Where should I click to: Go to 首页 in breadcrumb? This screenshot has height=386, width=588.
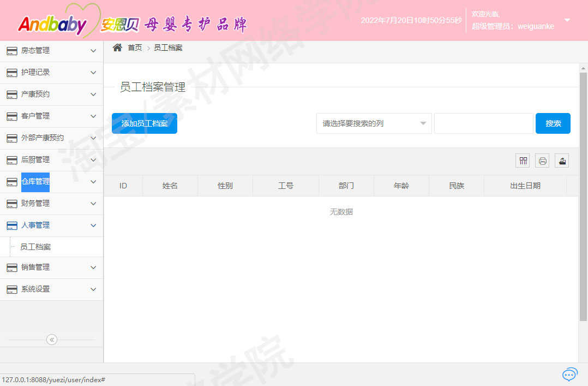(135, 47)
